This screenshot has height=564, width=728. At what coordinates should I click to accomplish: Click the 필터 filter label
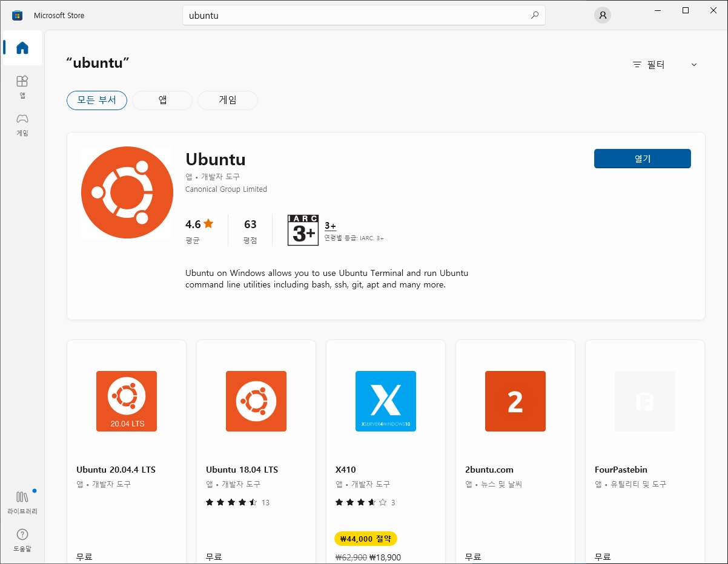[656, 65]
